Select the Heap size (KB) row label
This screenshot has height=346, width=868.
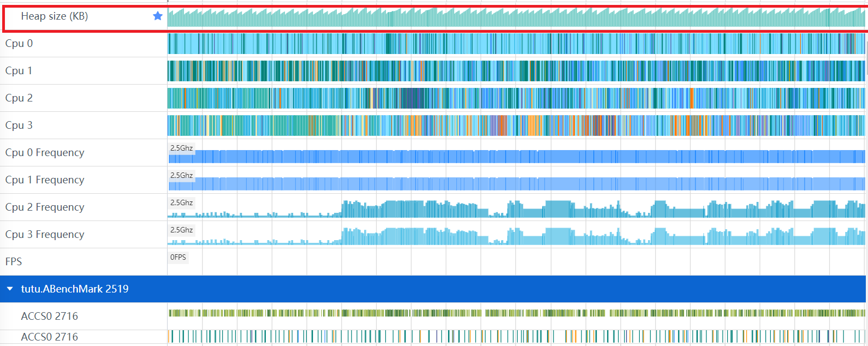point(55,16)
